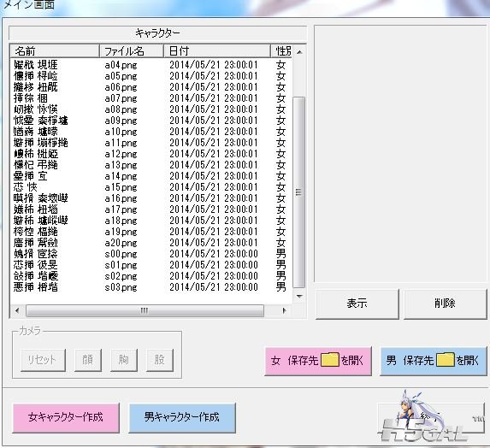
Task: Select the row with file a08.png
Action: (151, 109)
